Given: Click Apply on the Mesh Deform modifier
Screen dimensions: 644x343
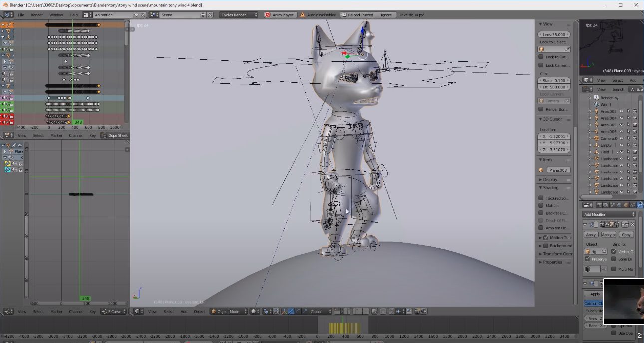Looking at the screenshot, I should 591,234.
